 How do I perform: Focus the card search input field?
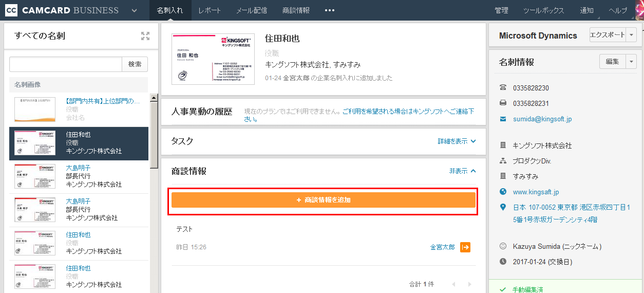click(x=66, y=64)
